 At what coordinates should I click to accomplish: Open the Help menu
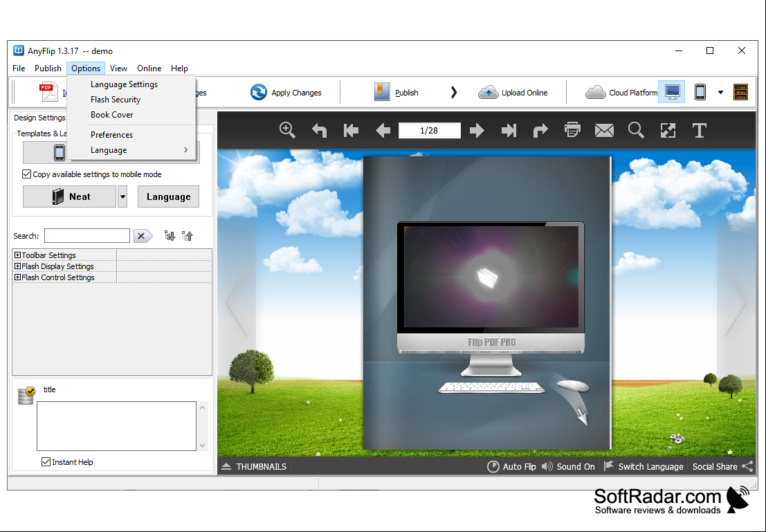(x=179, y=68)
